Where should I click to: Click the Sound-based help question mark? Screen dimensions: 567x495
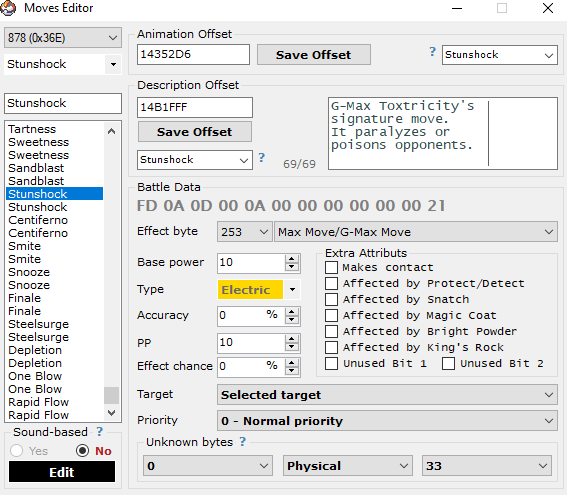(x=99, y=431)
